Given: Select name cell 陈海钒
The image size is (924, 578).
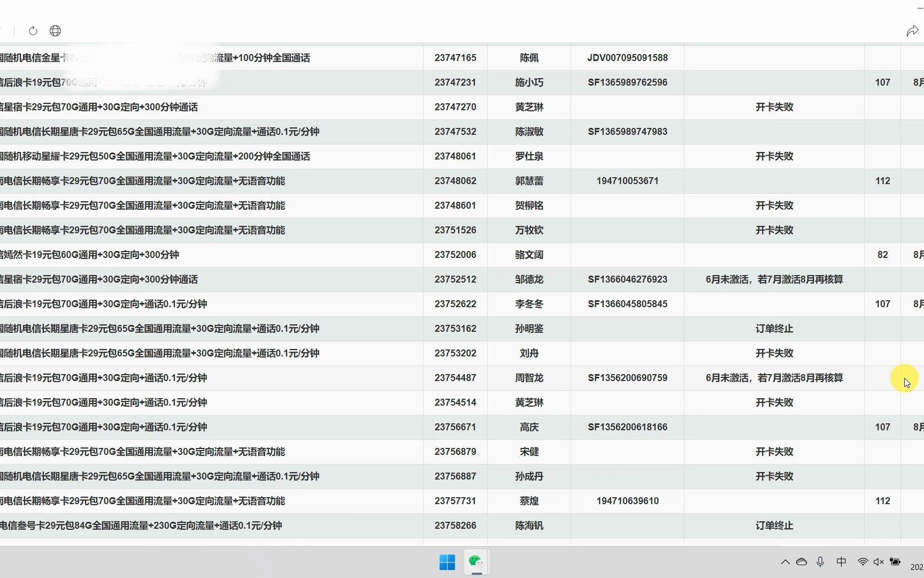Looking at the screenshot, I should tap(529, 526).
